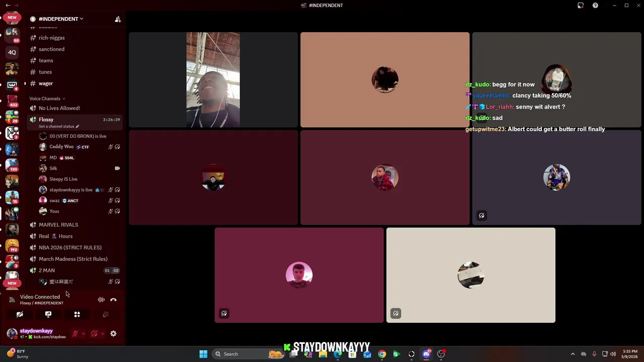Open server with 130 badge

coord(12,165)
